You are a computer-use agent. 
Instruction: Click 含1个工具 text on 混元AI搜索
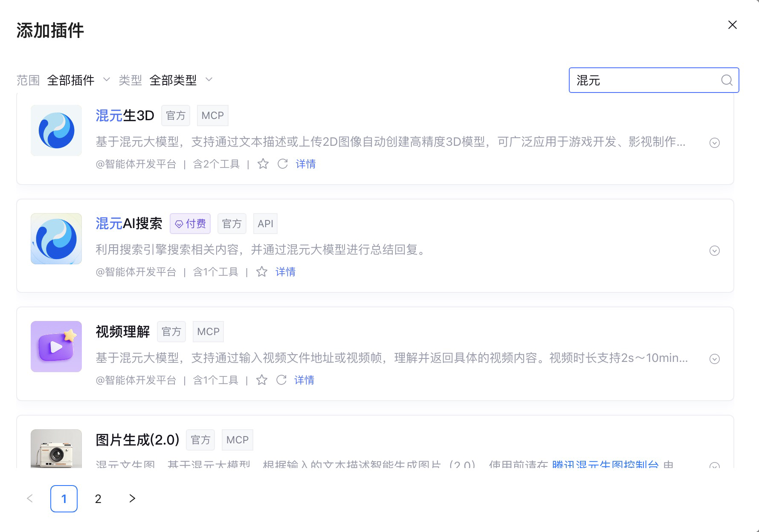[x=216, y=272]
